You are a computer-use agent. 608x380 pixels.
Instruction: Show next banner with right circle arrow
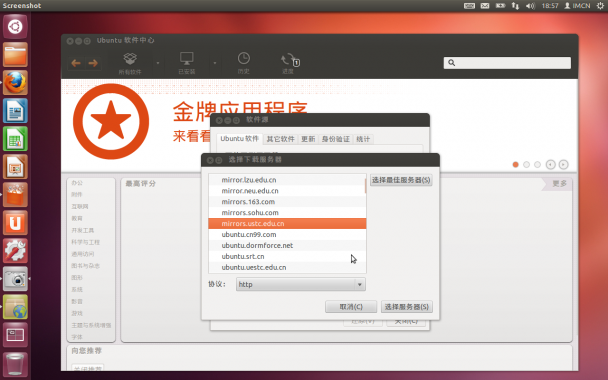pyautogui.click(x=563, y=164)
